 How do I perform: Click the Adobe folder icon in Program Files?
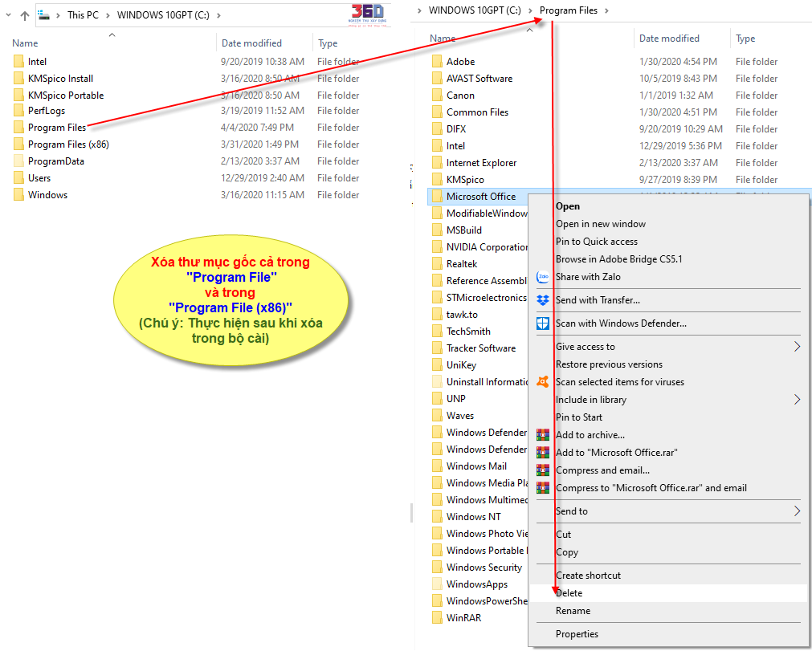[437, 62]
